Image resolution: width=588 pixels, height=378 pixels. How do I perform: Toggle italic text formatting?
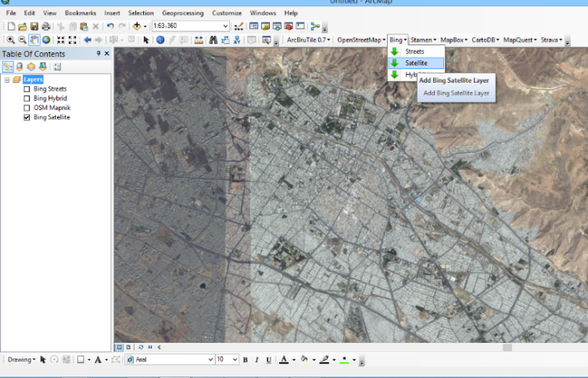point(257,359)
